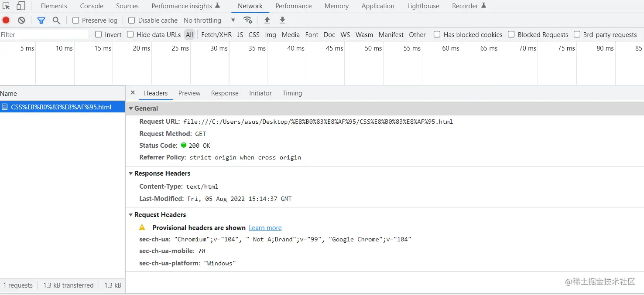Open the Console panel tab
Screen dimensions: 644x295
pos(92,6)
